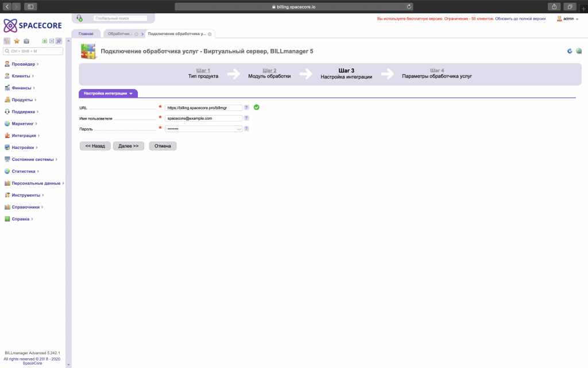588x368 pixels.
Task: Expand the Маркетинг menu section
Action: [21, 124]
